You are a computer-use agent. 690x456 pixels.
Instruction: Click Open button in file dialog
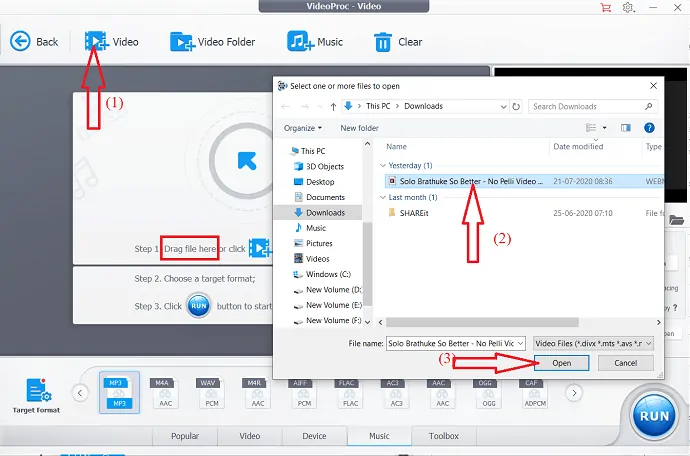pos(561,363)
